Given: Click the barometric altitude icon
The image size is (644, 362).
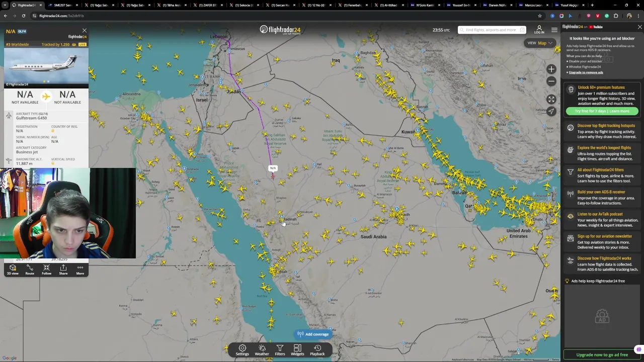Looking at the screenshot, I should 9,161.
